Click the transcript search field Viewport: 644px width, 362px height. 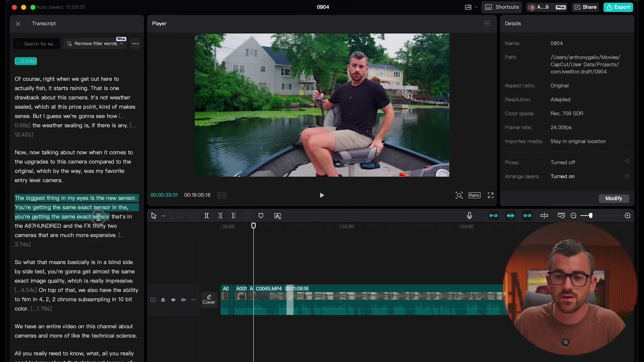pyautogui.click(x=37, y=44)
